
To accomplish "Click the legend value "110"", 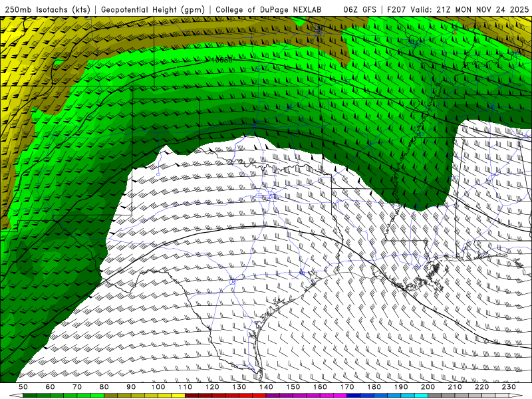I will coord(186,387).
